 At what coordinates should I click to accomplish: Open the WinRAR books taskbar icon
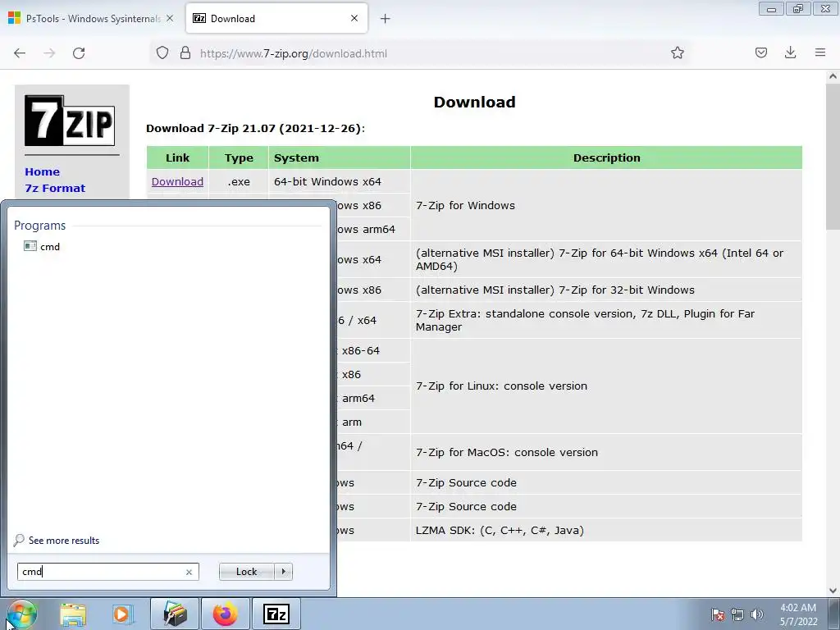pos(175,614)
